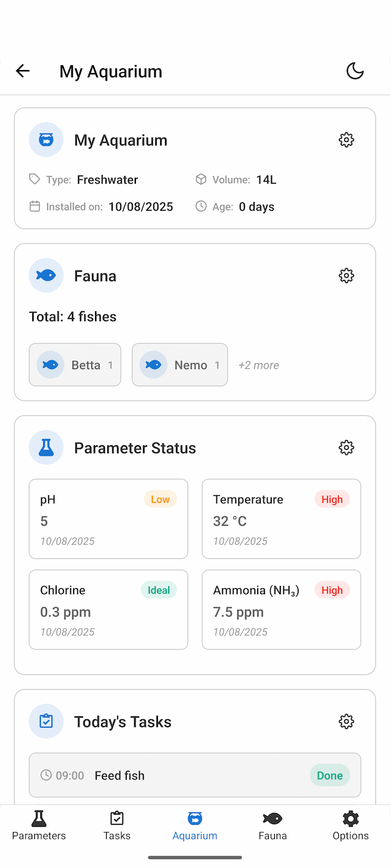Click the High badge on Temperature card
Image resolution: width=390 pixels, height=868 pixels.
(x=332, y=499)
